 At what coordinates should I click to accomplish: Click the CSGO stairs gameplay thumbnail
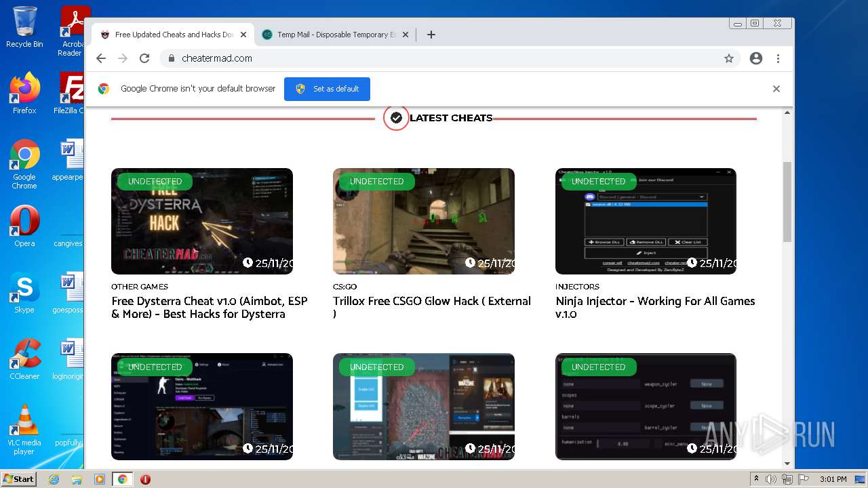(x=424, y=221)
